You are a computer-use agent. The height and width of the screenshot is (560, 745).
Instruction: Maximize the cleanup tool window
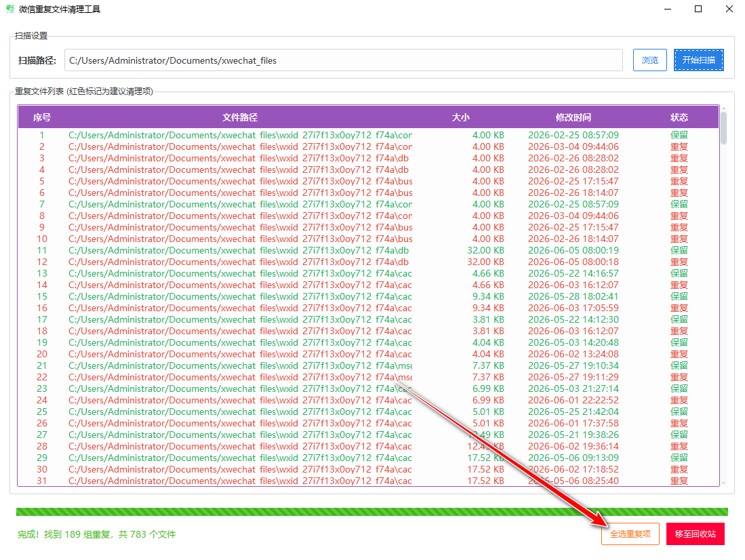pos(698,9)
